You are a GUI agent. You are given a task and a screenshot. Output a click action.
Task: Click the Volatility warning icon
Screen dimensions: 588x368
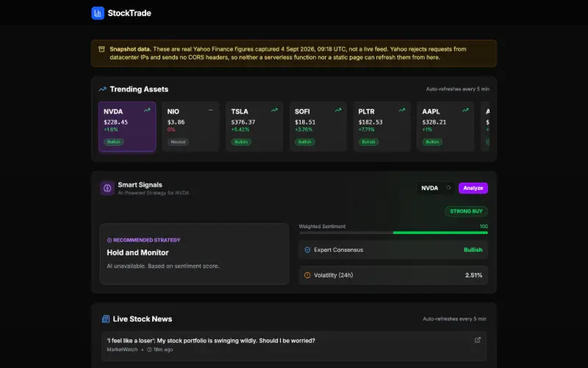point(307,275)
